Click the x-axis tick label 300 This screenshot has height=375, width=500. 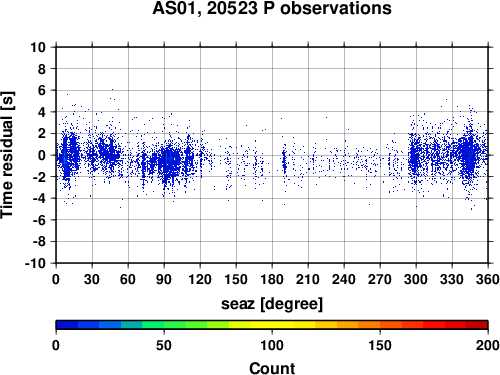416,279
